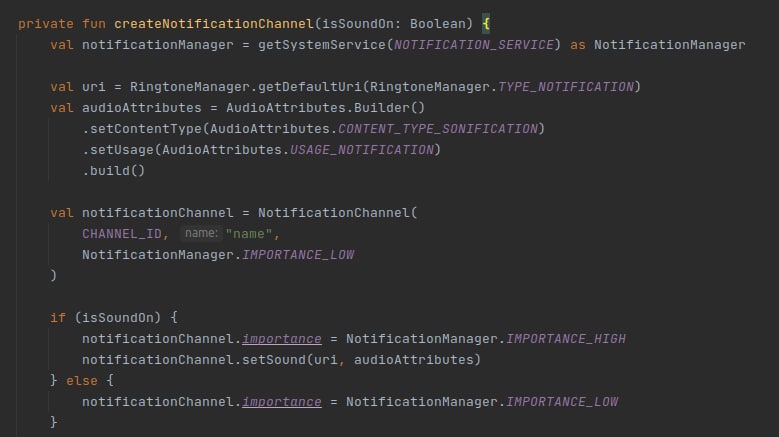The height and width of the screenshot is (437, 779).
Task: Click setSound method call
Action: click(274, 360)
